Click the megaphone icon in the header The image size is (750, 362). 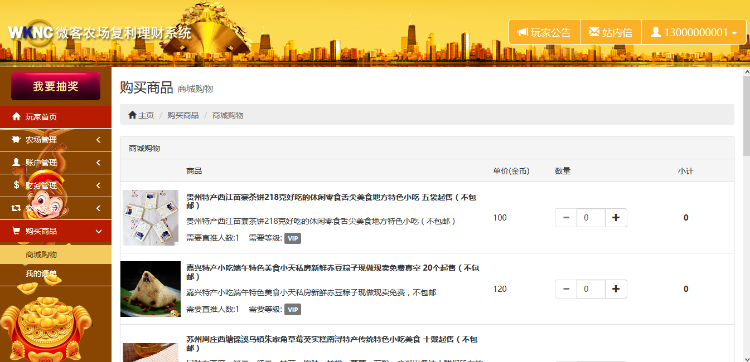tap(522, 32)
